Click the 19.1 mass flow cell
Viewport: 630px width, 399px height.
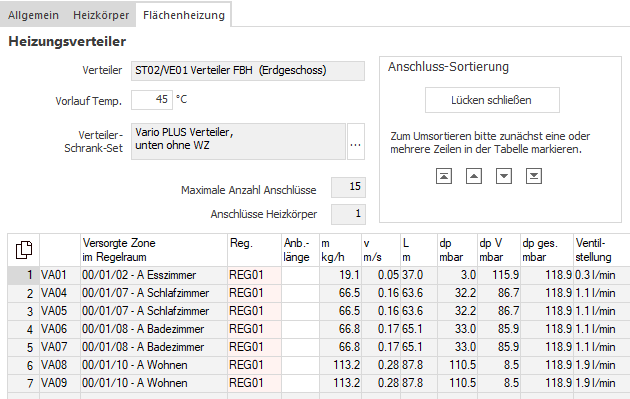340,275
